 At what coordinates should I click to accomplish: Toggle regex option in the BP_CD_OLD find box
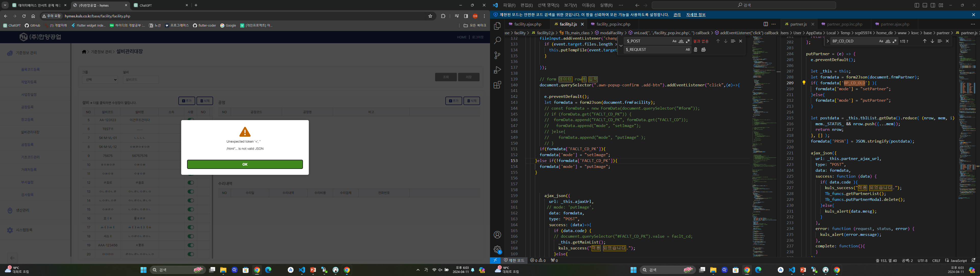(895, 41)
